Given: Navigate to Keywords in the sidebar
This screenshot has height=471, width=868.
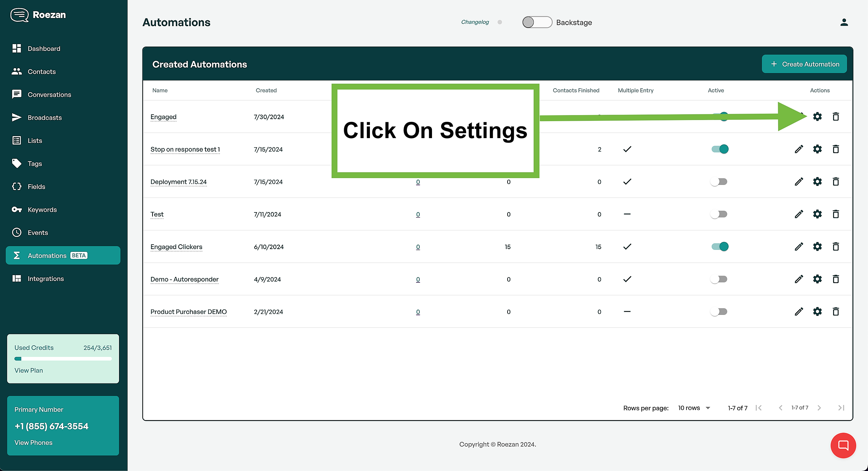Looking at the screenshot, I should click(42, 210).
